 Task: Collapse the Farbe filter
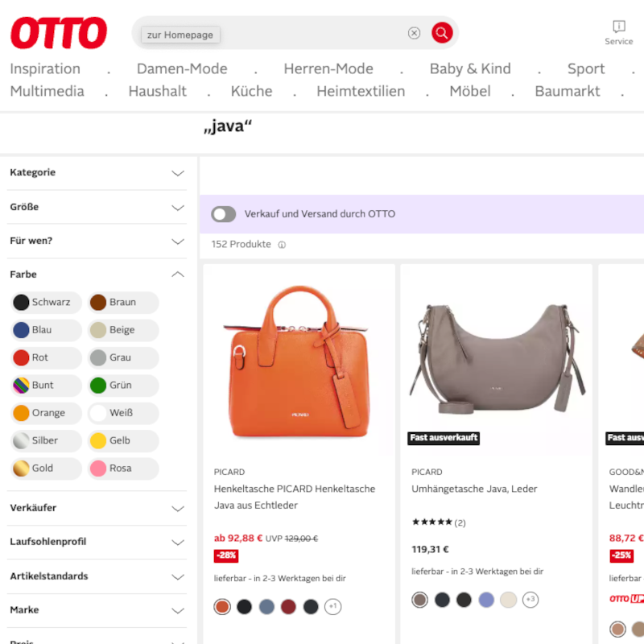pyautogui.click(x=97, y=275)
